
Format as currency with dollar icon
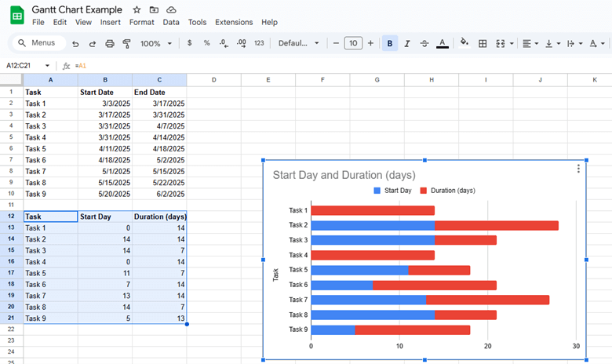coord(189,43)
